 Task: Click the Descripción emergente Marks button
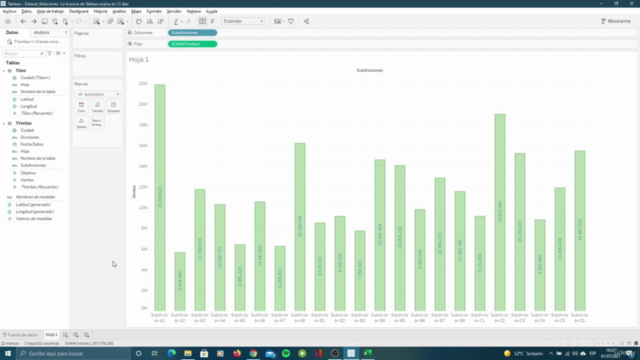coord(98,123)
